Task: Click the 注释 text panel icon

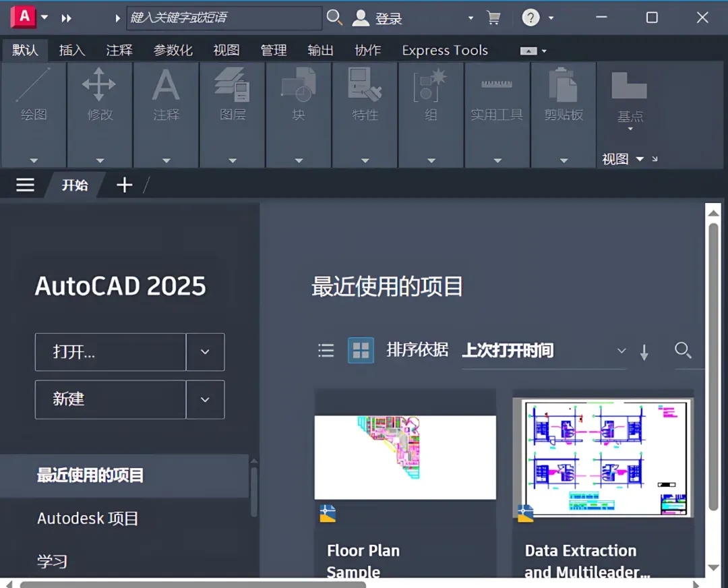Action: click(x=166, y=84)
